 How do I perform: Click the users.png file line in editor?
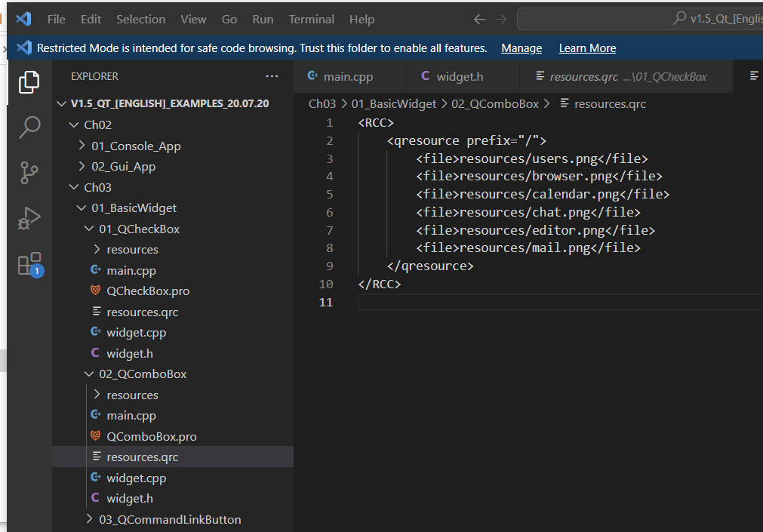(532, 158)
